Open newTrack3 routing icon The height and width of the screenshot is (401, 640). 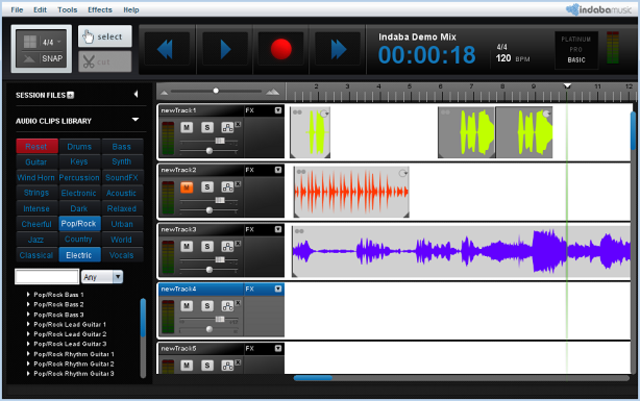tap(227, 246)
